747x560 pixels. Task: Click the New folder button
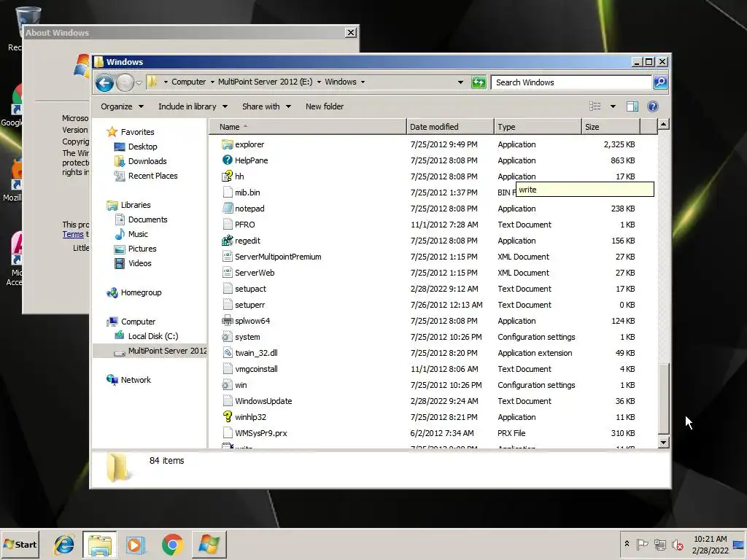(325, 106)
